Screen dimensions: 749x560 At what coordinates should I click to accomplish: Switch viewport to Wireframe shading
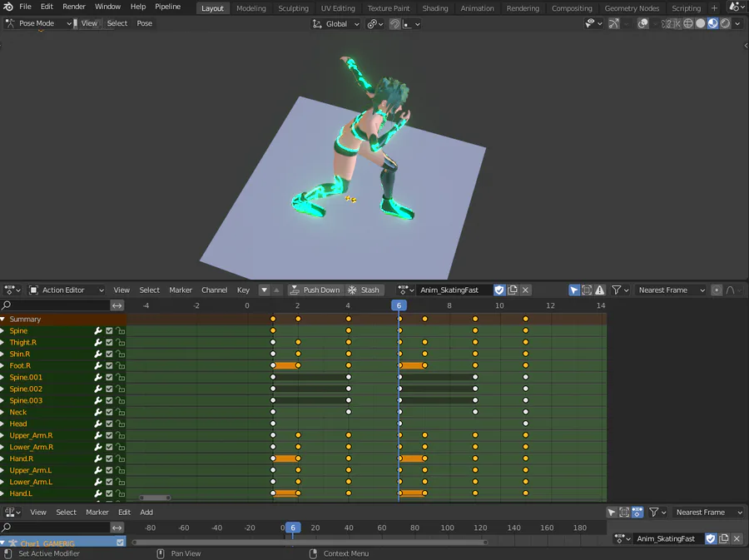(x=688, y=23)
